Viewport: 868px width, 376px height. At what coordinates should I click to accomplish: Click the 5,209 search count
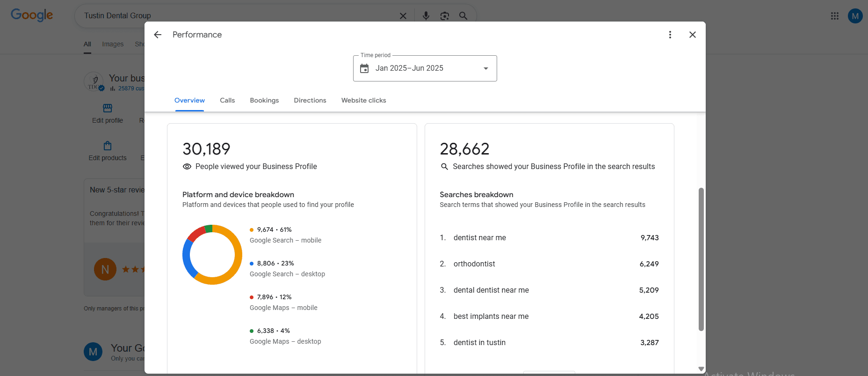coord(649,290)
